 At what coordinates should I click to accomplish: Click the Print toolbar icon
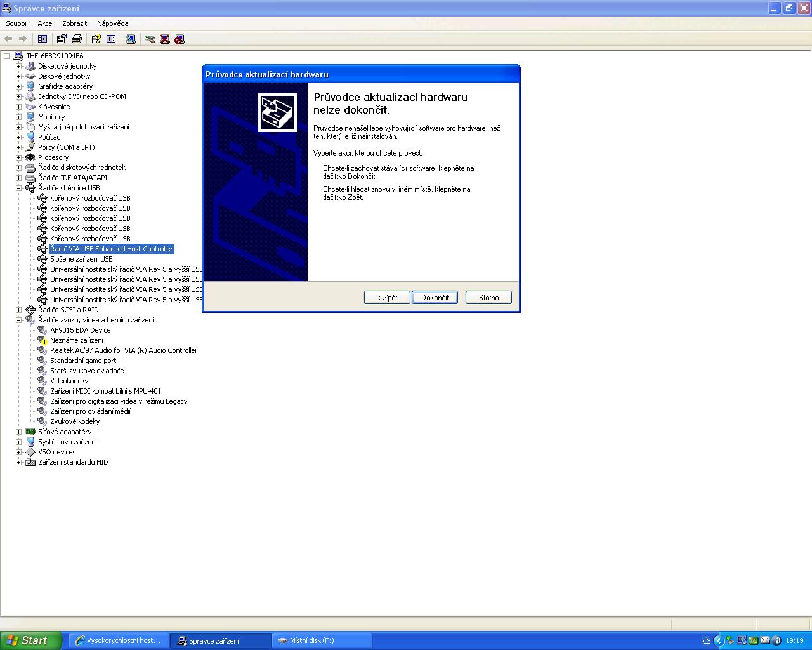coord(77,39)
